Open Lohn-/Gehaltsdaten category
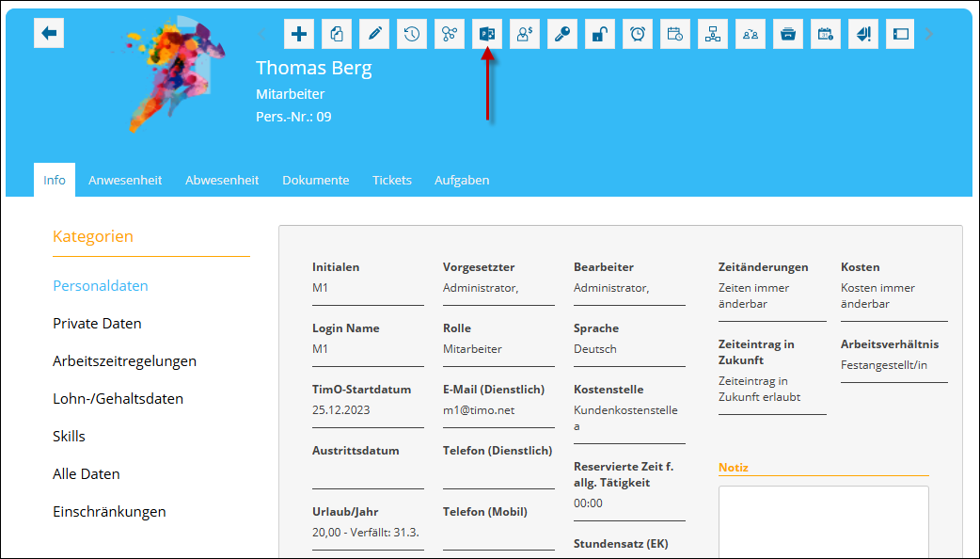 coord(118,399)
